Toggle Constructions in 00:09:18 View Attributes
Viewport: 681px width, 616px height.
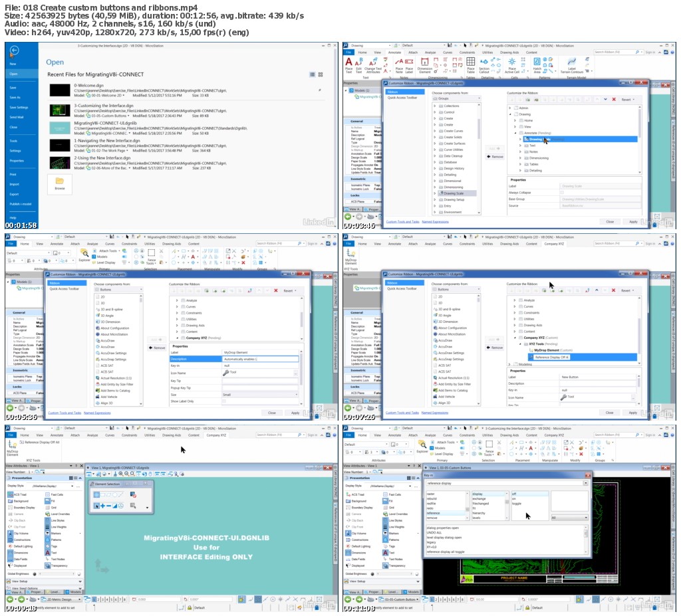click(19, 540)
